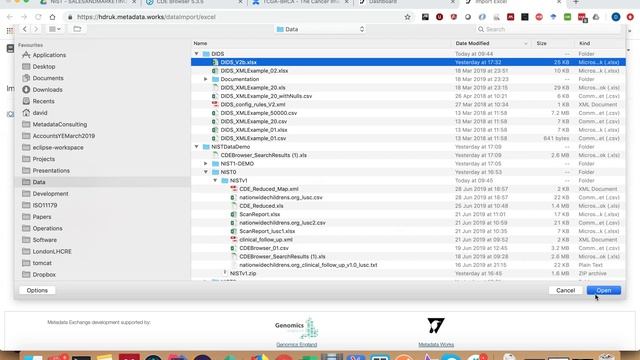Switch to CDE Browser tab
The image size is (640, 360).
pyautogui.click(x=192, y=2)
